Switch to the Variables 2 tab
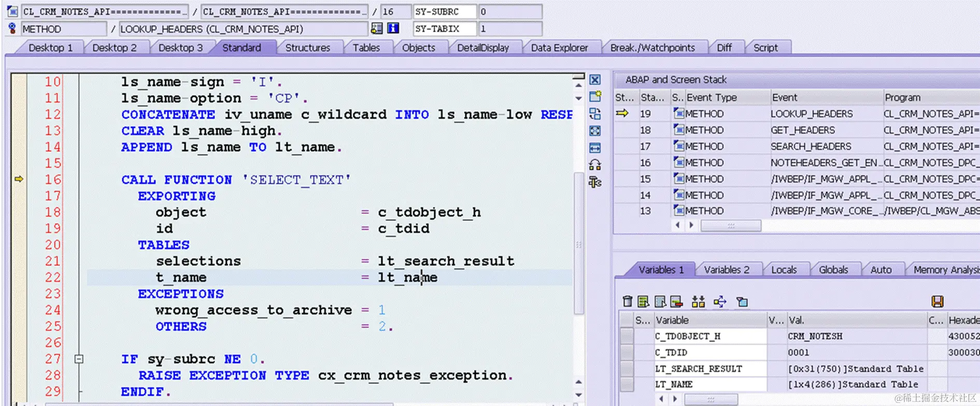This screenshot has width=980, height=406. (727, 270)
